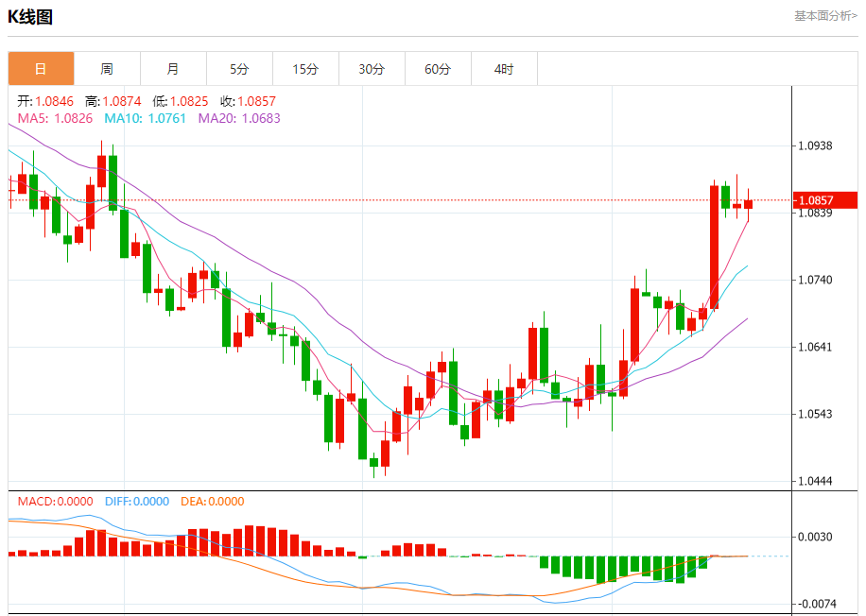Screen dimensions: 866x616
Task: Click the 低:1.0825 low price value
Action: click(x=181, y=101)
